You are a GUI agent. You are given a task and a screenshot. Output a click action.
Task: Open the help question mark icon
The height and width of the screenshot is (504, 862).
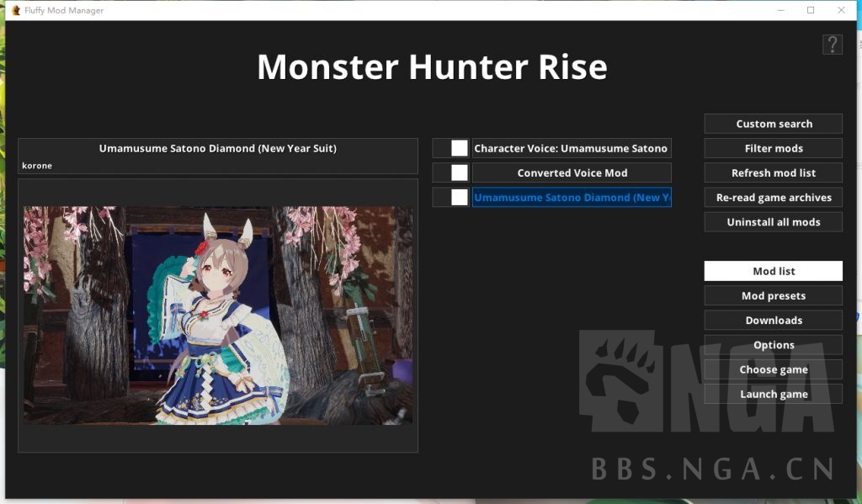coord(832,45)
